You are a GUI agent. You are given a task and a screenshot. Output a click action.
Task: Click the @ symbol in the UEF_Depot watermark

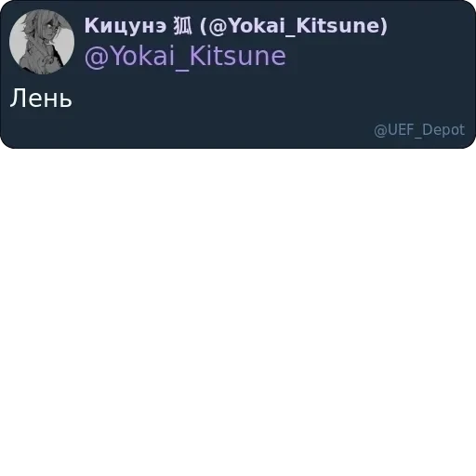coord(380,130)
